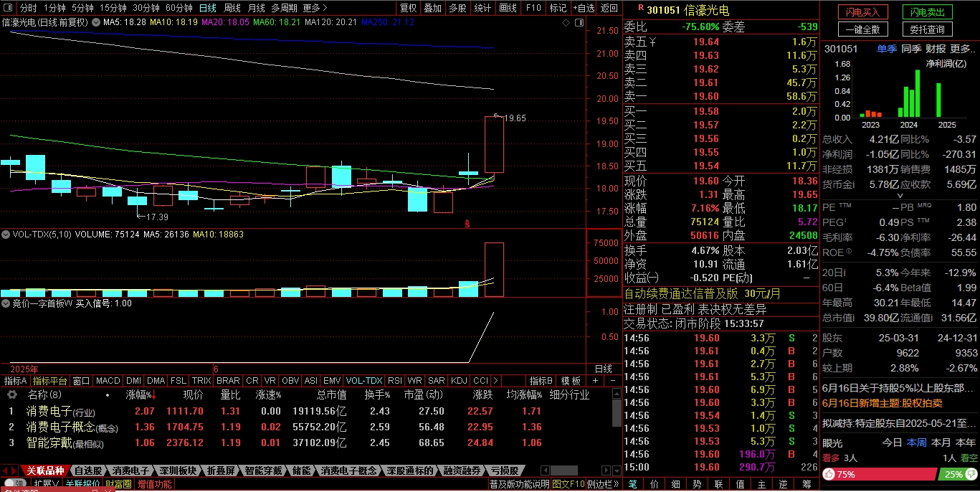The image size is (980, 492).
Task: Click the sort arrow beside 涨幅% column
Action: tap(153, 395)
